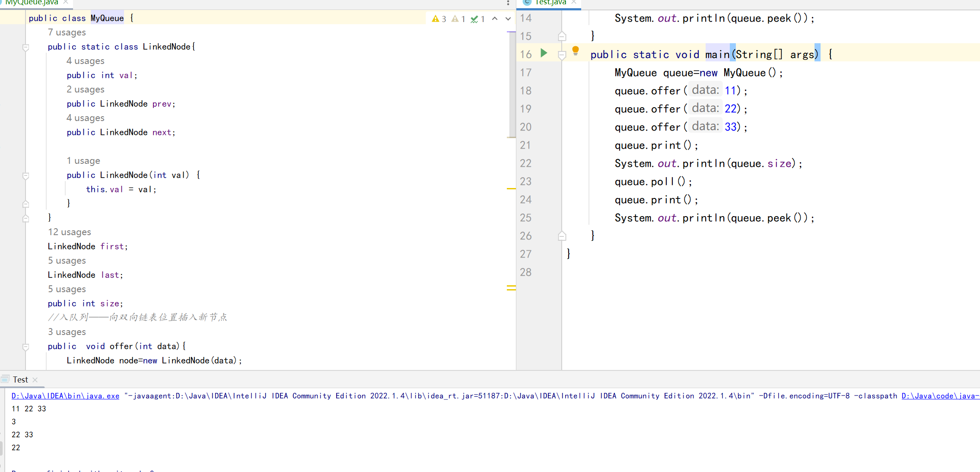The width and height of the screenshot is (980, 472).
Task: Open the D:\Java\code classpath link
Action: [x=940, y=396]
